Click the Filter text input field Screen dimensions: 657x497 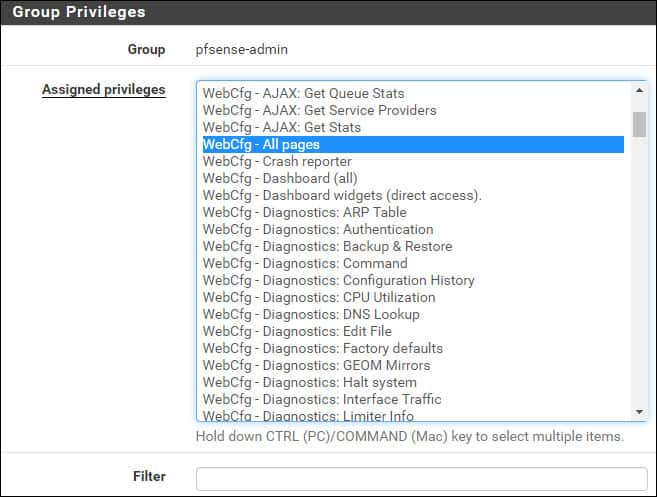coord(421,478)
